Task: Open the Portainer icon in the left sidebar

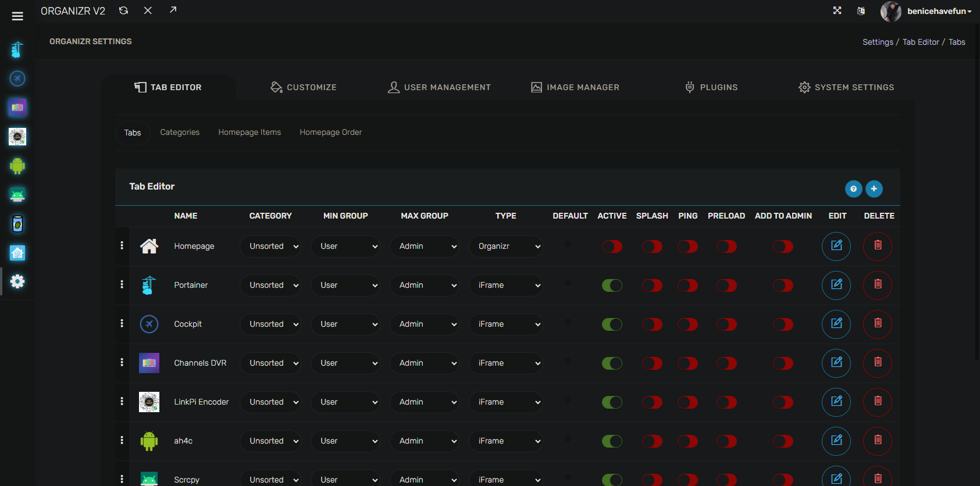Action: [x=17, y=50]
